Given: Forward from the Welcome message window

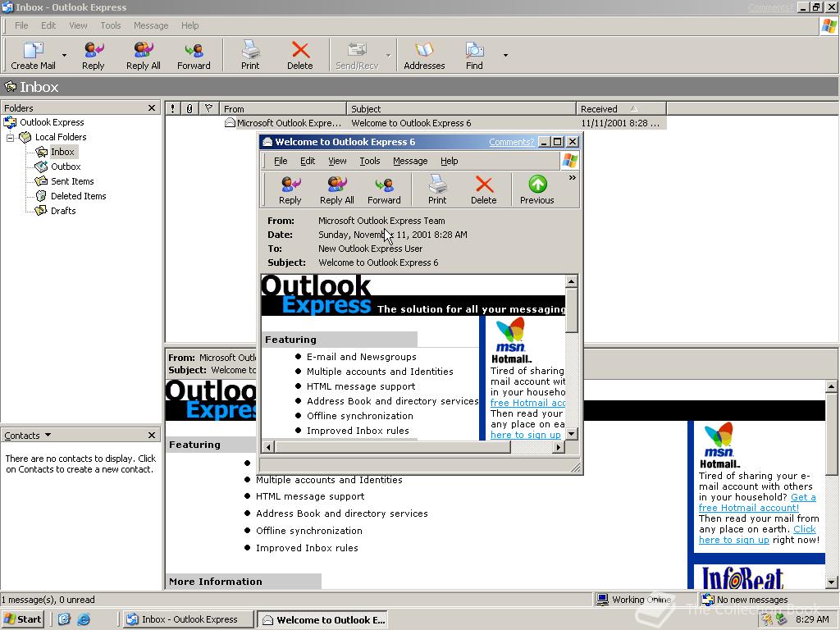Looking at the screenshot, I should click(x=384, y=190).
